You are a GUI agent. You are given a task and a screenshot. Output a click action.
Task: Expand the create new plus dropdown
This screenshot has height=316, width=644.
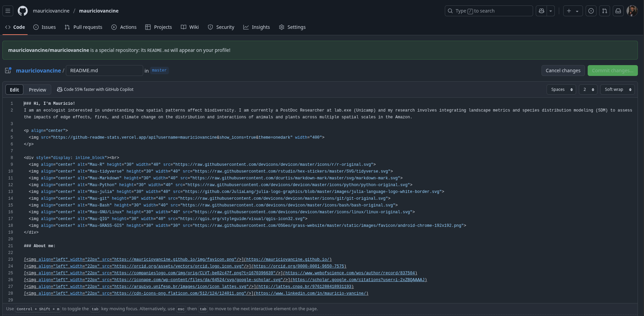[x=572, y=11]
